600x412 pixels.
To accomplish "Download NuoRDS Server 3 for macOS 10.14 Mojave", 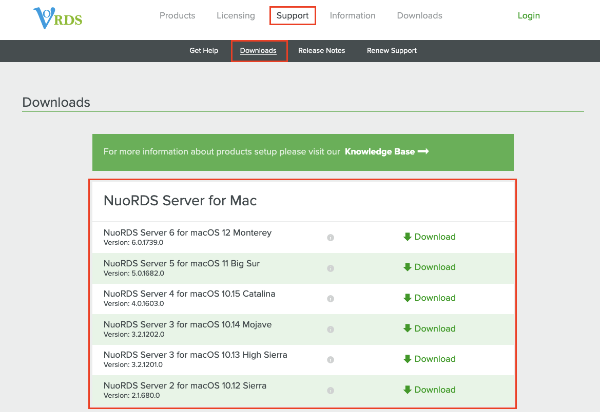I will click(x=429, y=329).
